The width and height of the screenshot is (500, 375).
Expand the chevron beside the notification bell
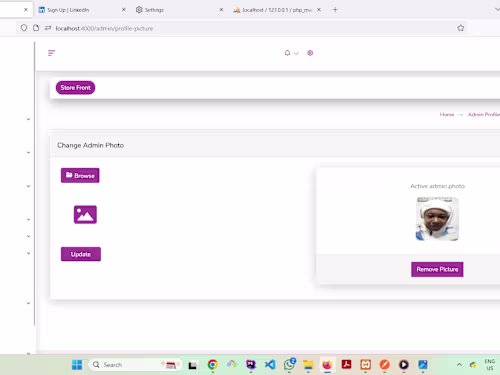[x=296, y=53]
